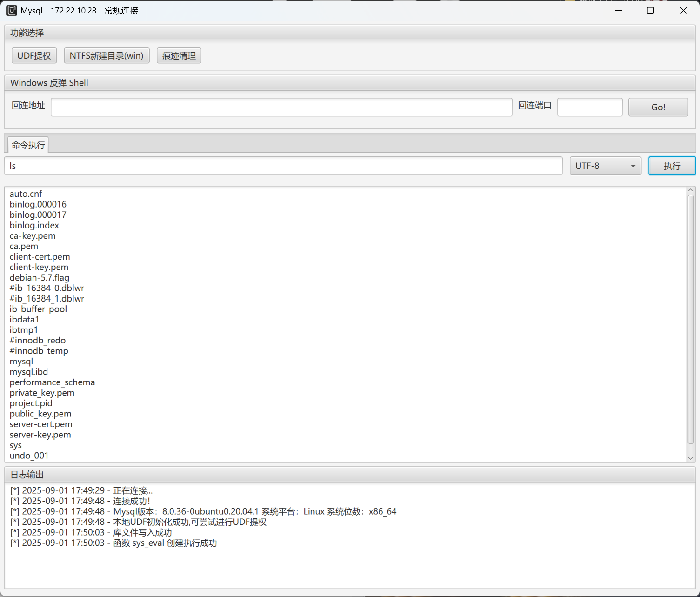The height and width of the screenshot is (597, 700).
Task: Close the Mysql connection window
Action: point(683,10)
